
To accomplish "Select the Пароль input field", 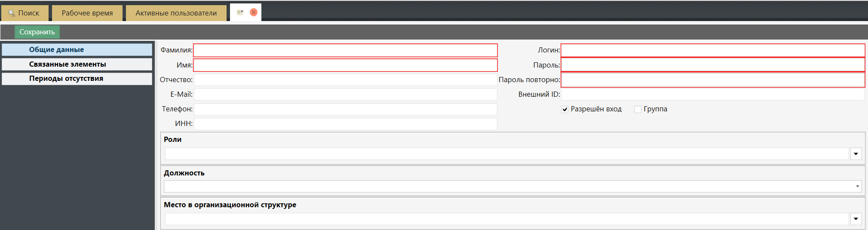I will [x=713, y=65].
